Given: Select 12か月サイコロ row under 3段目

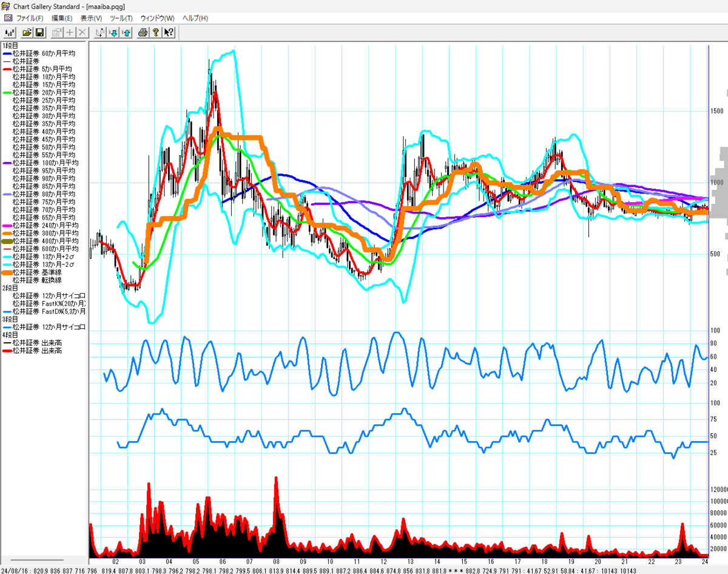Looking at the screenshot, I should point(44,327).
